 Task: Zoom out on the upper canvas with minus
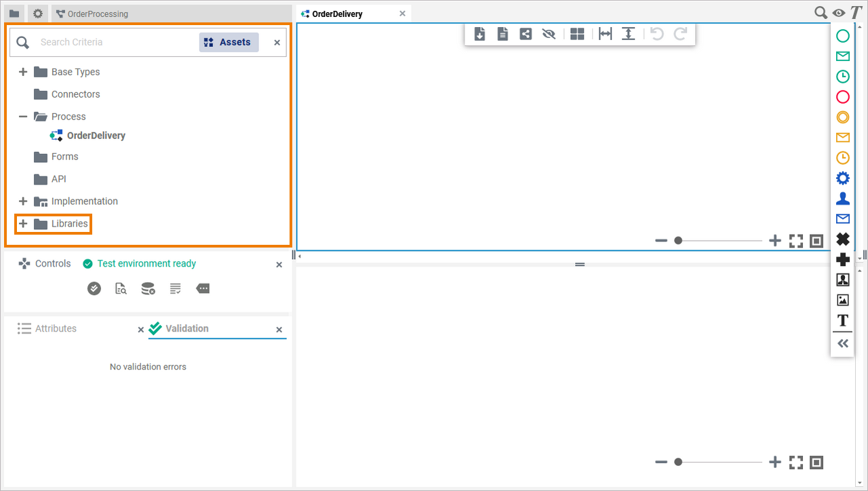(661, 241)
